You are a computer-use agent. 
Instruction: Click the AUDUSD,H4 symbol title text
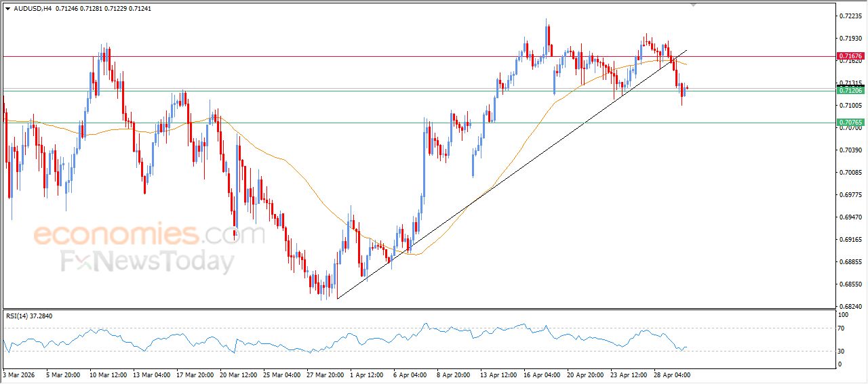32,8
